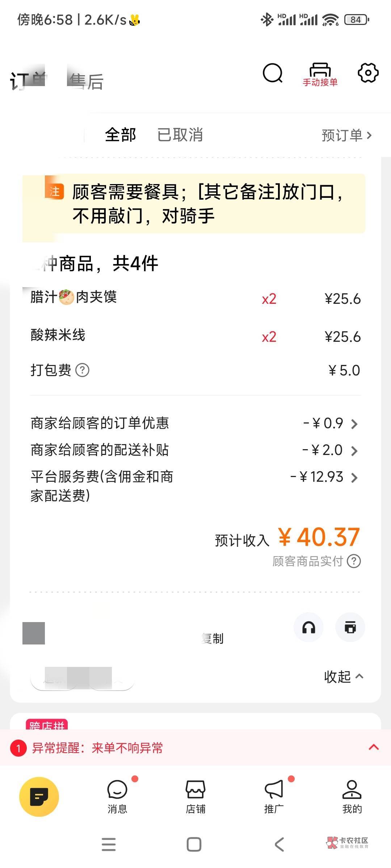Tap the headset customer service icon

point(308,627)
